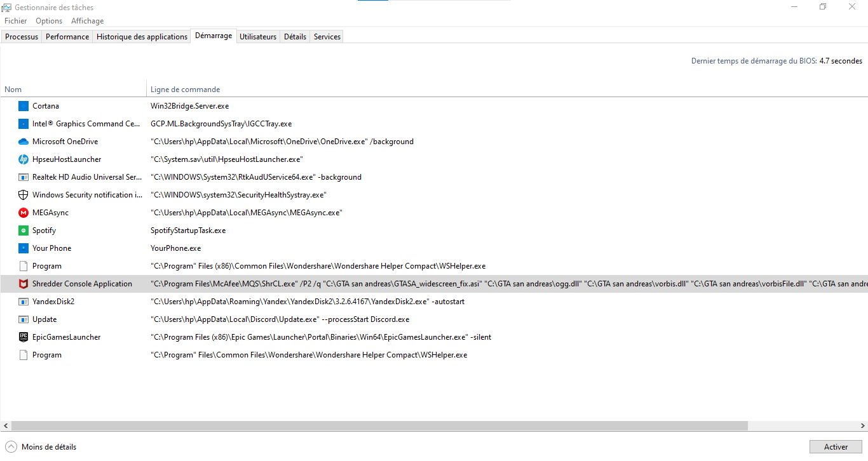Open the Détails tab

tap(295, 37)
